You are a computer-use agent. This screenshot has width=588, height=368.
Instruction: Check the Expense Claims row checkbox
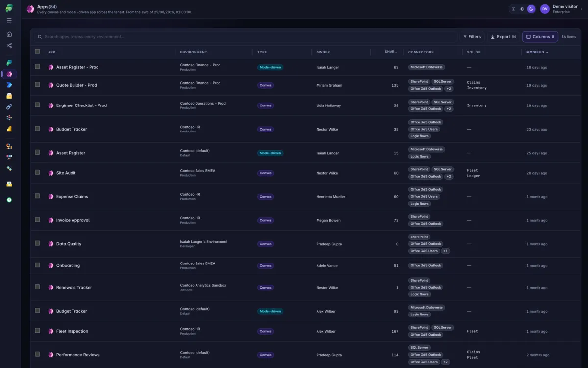37,196
